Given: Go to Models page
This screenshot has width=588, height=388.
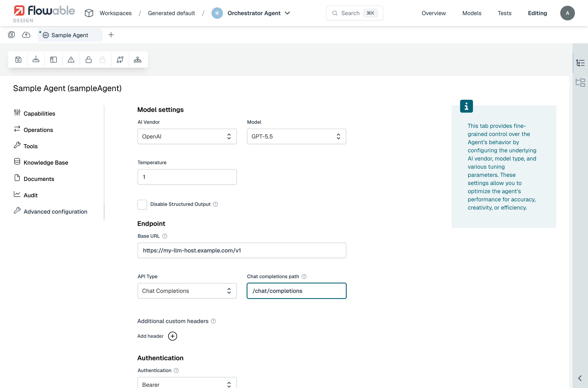Looking at the screenshot, I should (472, 13).
